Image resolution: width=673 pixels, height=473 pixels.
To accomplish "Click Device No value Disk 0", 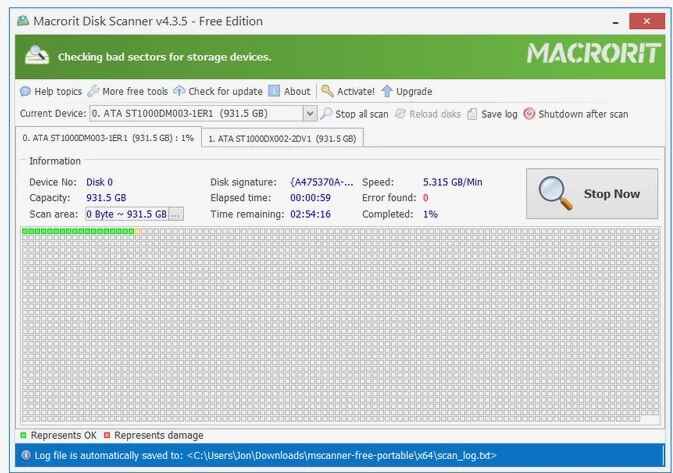I will pyautogui.click(x=99, y=182).
